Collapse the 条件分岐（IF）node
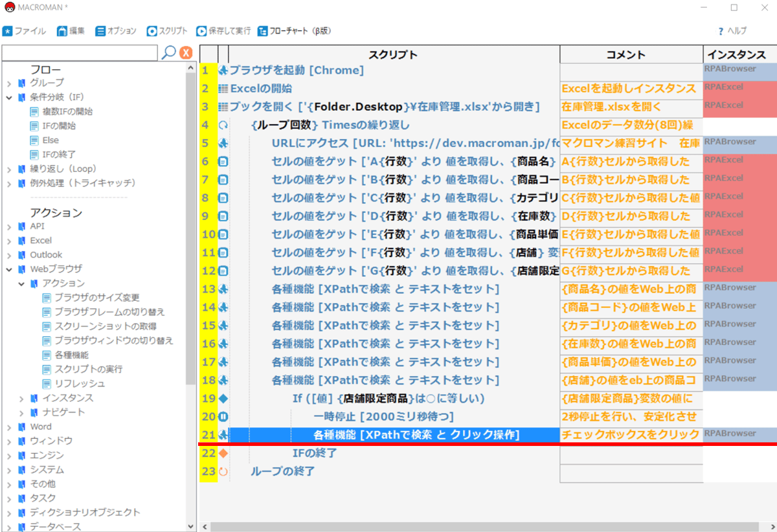This screenshot has height=532, width=777. pyautogui.click(x=10, y=97)
